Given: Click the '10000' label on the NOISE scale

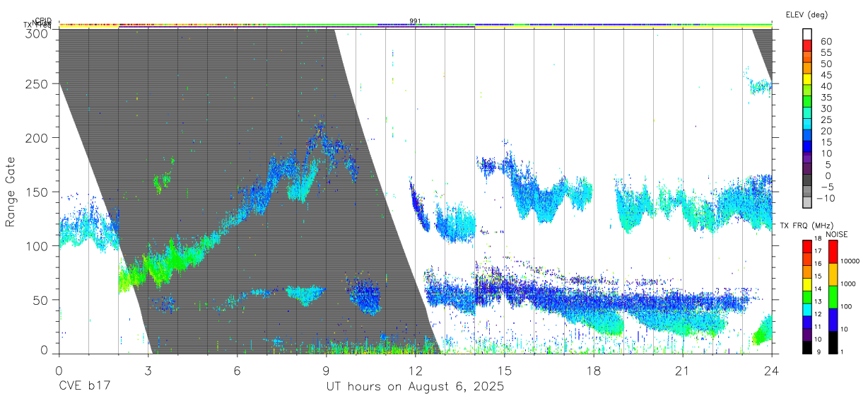Looking at the screenshot, I should tap(850, 261).
